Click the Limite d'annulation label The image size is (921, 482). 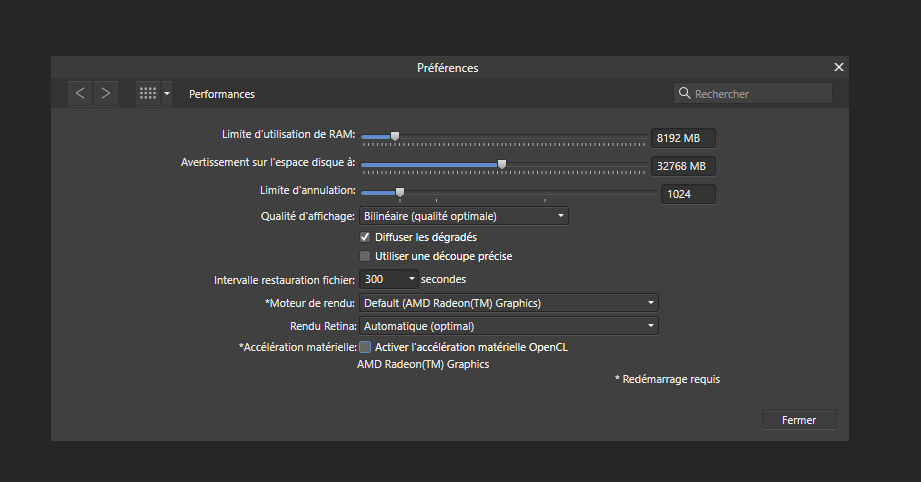click(x=308, y=190)
